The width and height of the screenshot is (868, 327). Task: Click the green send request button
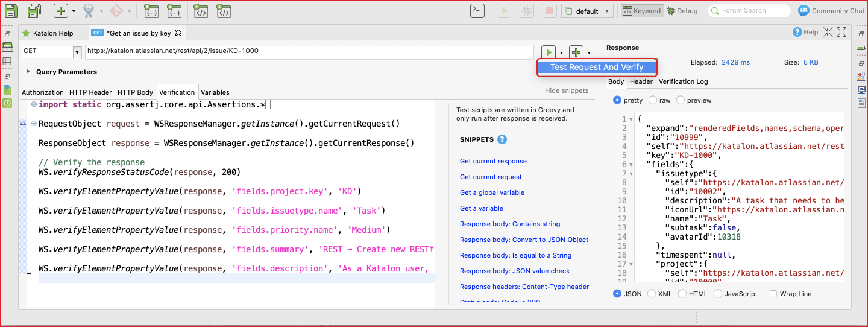[x=549, y=52]
